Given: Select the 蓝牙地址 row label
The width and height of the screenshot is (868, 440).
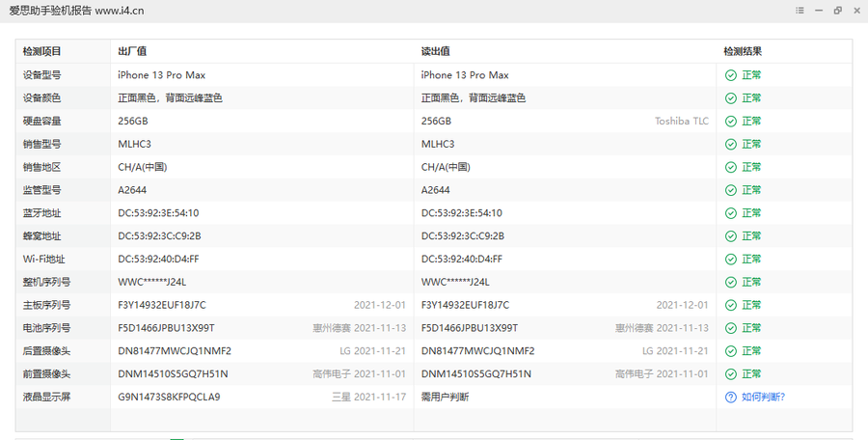Looking at the screenshot, I should point(42,213).
